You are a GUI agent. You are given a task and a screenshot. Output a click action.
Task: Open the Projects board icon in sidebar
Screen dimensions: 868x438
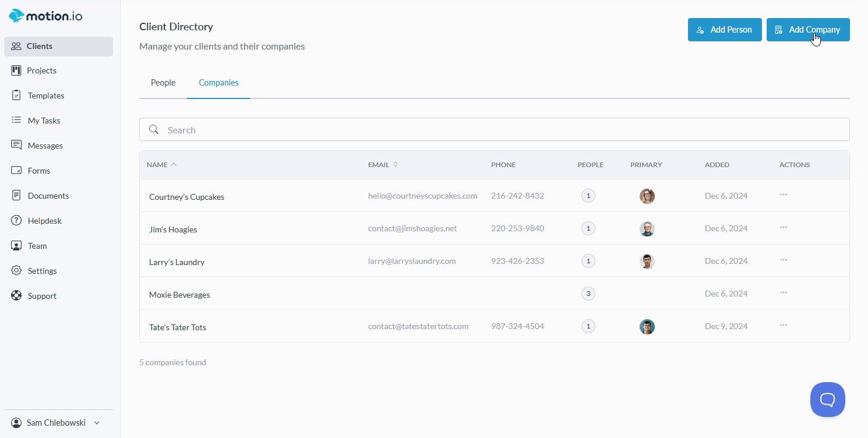(x=16, y=70)
